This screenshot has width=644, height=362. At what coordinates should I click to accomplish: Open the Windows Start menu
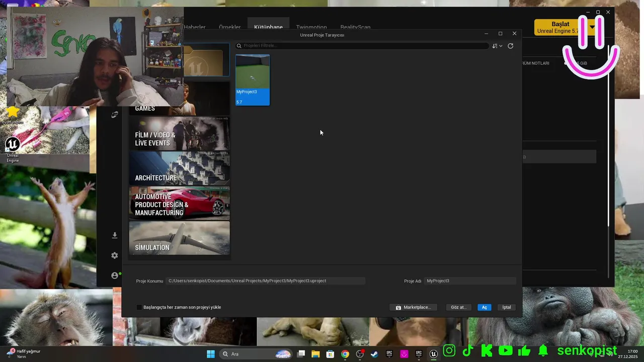pos(211,354)
